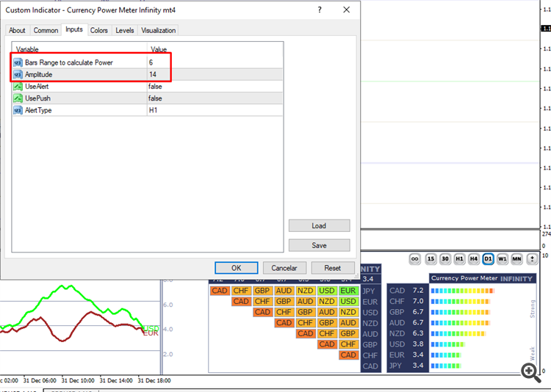Click the USD 3.8 currency row

point(406,344)
